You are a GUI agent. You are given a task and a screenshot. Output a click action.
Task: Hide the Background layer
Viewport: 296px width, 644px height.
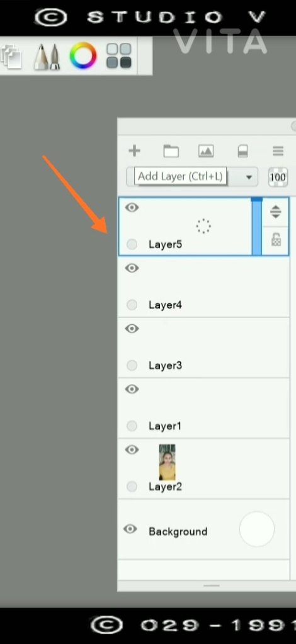[130, 529]
